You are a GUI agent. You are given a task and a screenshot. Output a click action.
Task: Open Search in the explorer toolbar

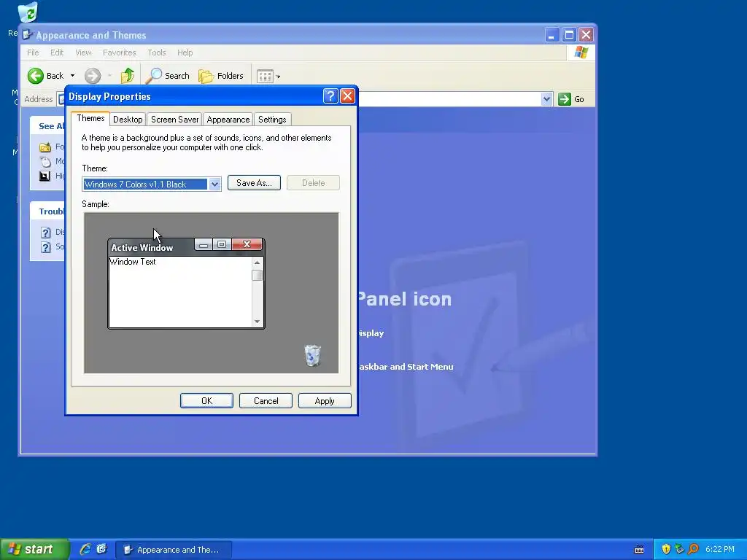168,76
